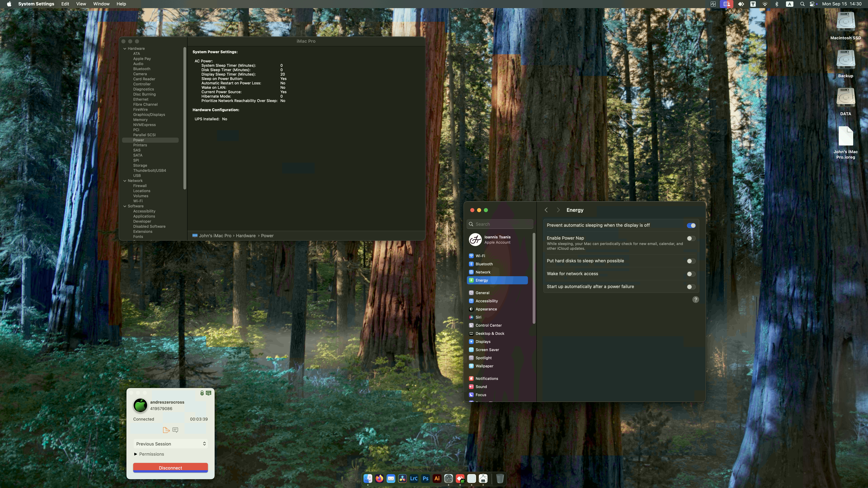Open chat with andreszerocross in the session window
Screen dimensions: 868x488
175,430
